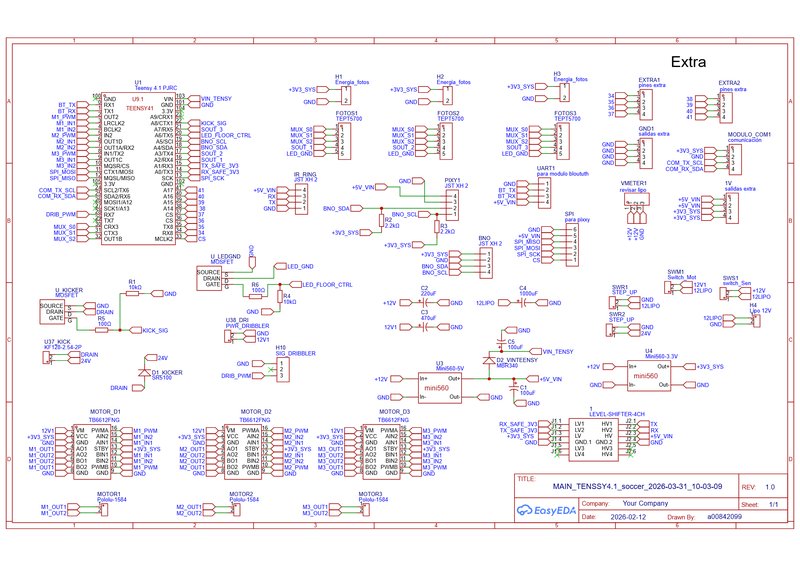Select the R4 10kΩ resistor
Image resolution: width=800 pixels, height=566 pixels.
pyautogui.click(x=280, y=297)
